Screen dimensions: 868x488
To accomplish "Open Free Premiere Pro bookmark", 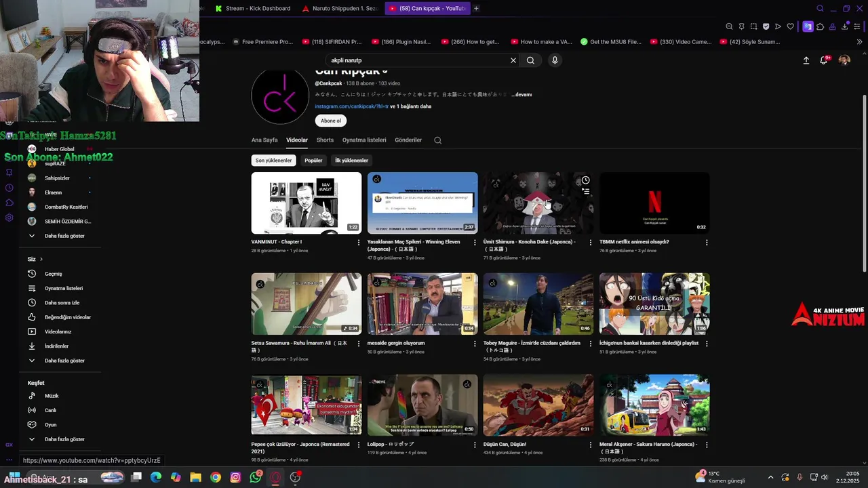I will click(x=262, y=42).
